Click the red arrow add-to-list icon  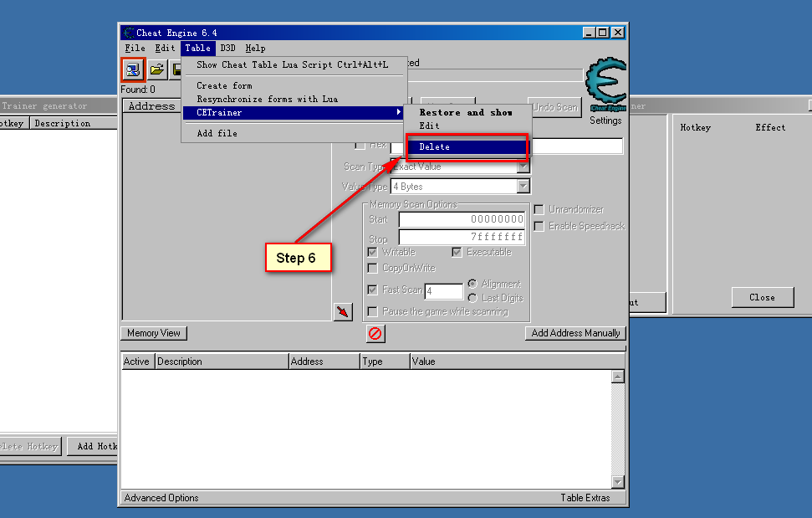tap(343, 312)
